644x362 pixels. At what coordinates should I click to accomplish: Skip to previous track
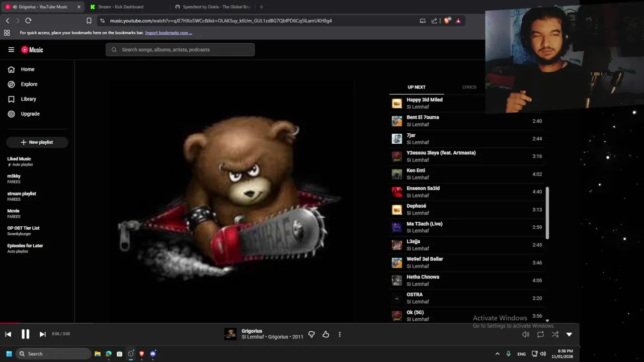coord(8,334)
